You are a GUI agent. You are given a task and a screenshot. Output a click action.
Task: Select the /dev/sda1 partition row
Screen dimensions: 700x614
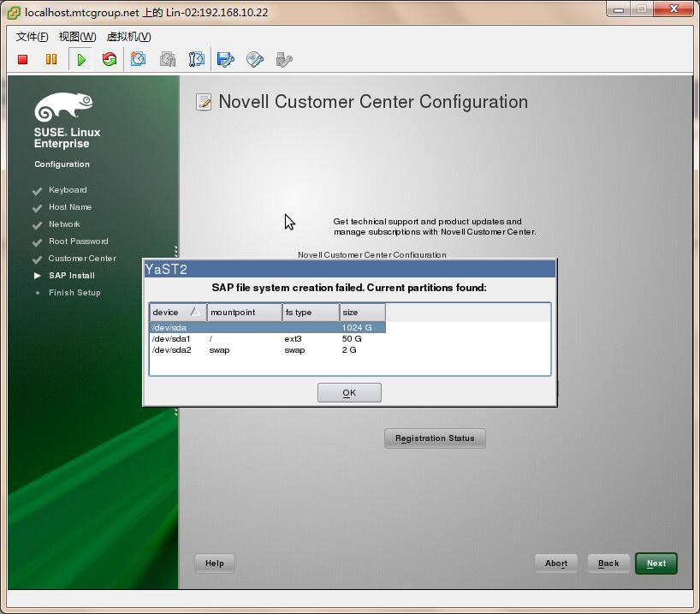click(x=267, y=339)
